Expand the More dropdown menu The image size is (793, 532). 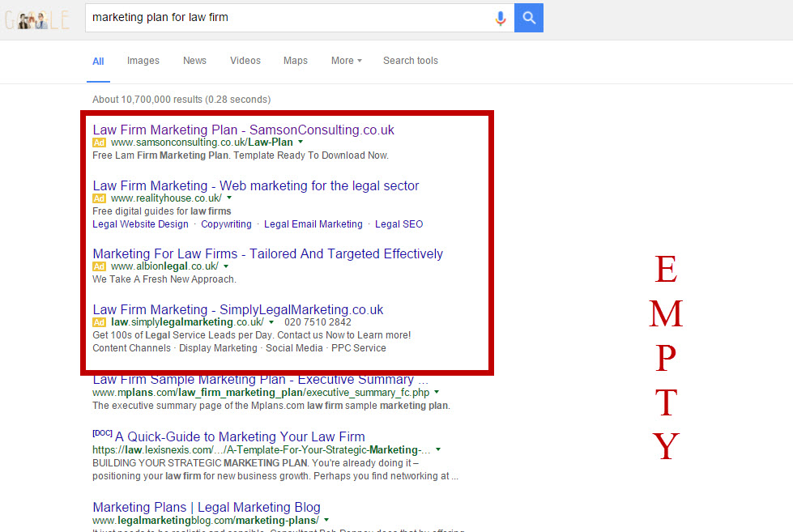[347, 61]
